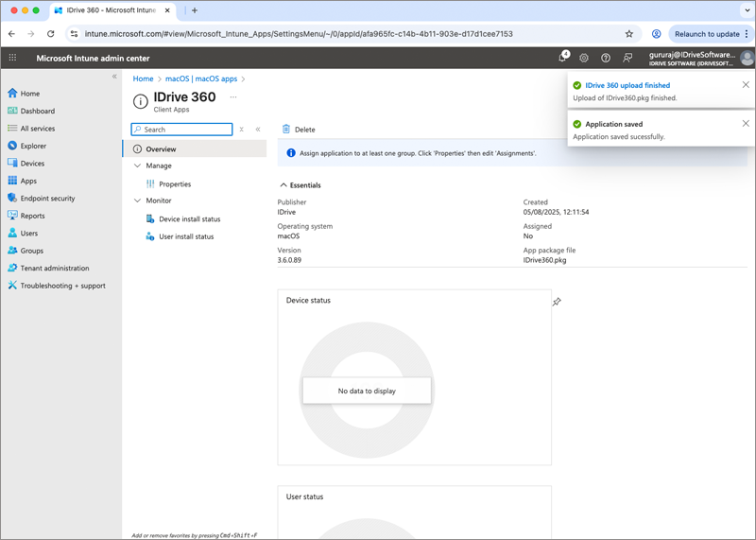Collapse the Monitor section
This screenshot has width=756, height=540.
137,200
